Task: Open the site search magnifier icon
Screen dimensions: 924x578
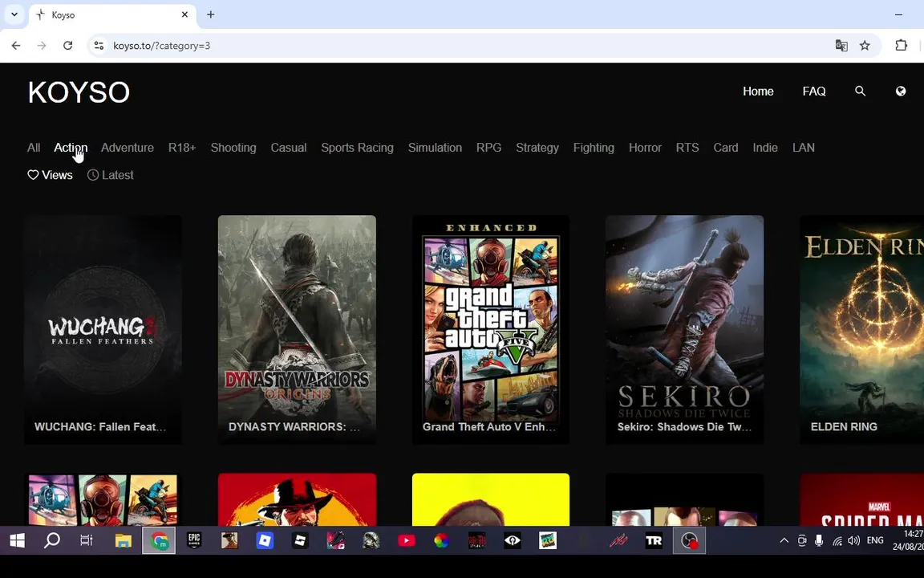Action: click(x=861, y=91)
